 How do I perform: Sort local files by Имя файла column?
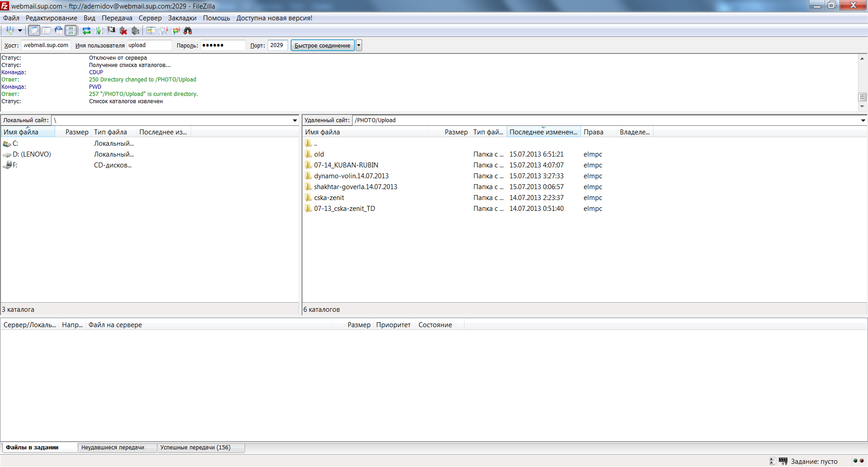point(28,132)
